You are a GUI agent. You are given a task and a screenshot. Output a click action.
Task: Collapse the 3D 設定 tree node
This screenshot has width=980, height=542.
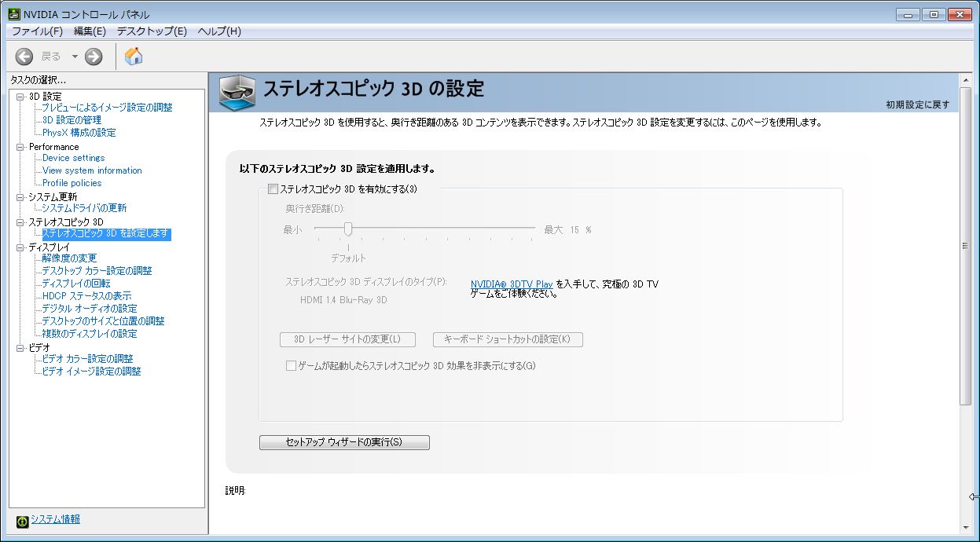tap(20, 97)
